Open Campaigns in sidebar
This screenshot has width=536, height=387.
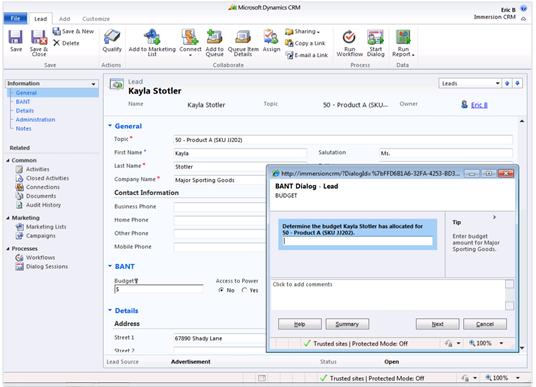tap(36, 236)
